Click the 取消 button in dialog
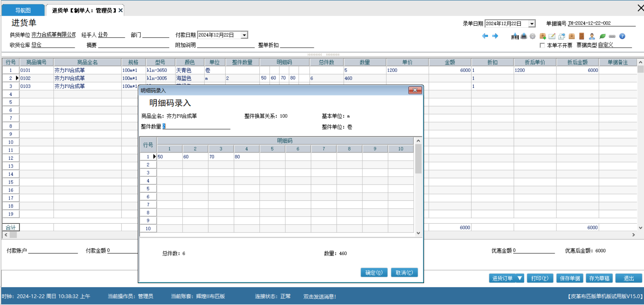The height and width of the screenshot is (305, 644). point(404,272)
